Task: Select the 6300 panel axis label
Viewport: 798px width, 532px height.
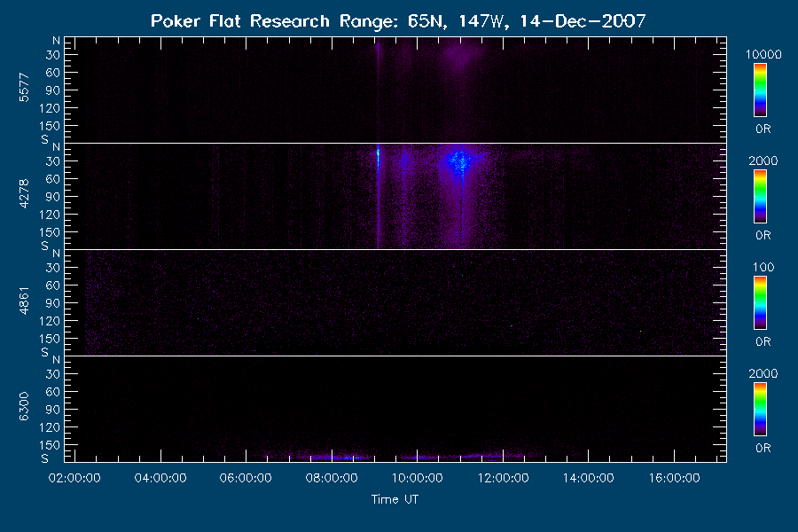Action: click(24, 406)
